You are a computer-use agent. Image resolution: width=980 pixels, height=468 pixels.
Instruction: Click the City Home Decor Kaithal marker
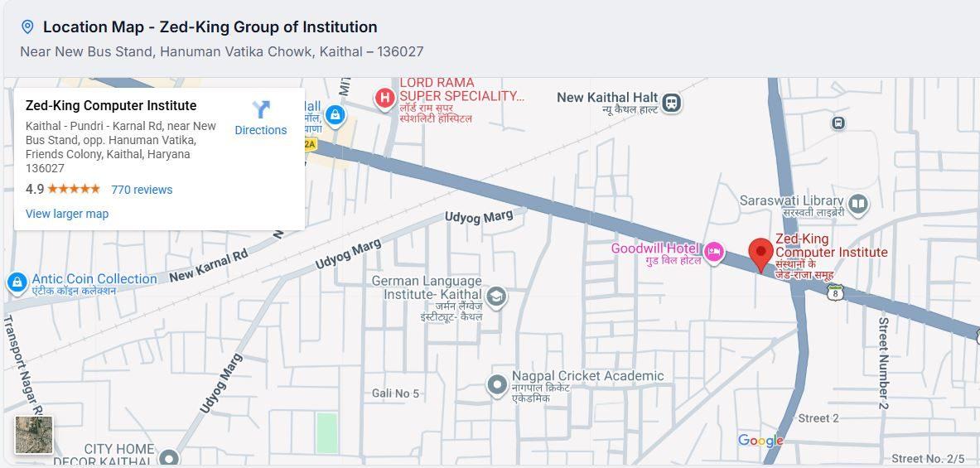pyautogui.click(x=169, y=458)
